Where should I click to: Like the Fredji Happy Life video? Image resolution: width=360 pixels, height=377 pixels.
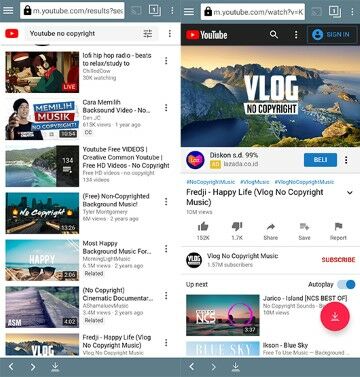tap(203, 231)
